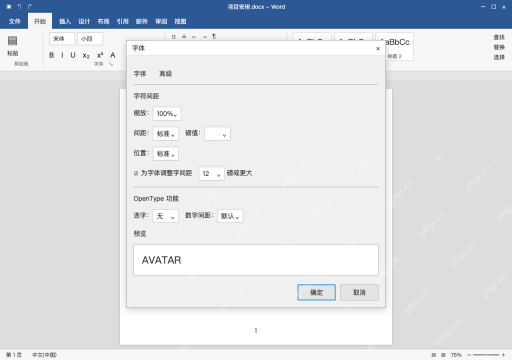Click the Save icon in quick access toolbar
512x360 pixels.
point(9,7)
